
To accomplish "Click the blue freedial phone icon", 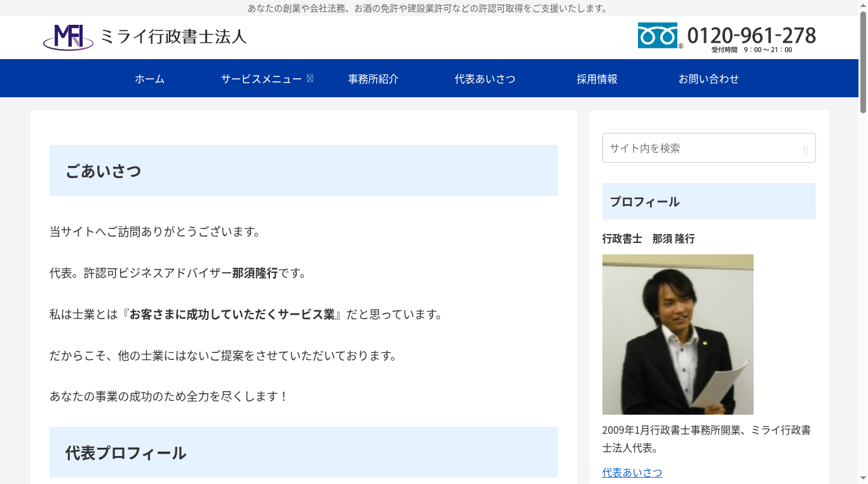I will coord(657,36).
